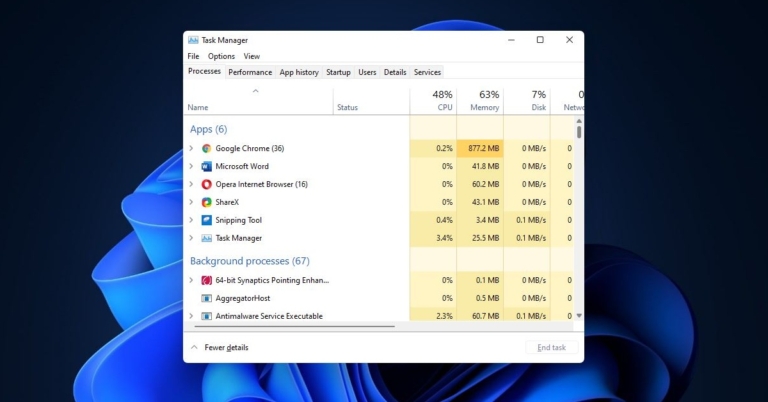The height and width of the screenshot is (402, 768).
Task: Expand the ShareX process
Action: [x=192, y=202]
